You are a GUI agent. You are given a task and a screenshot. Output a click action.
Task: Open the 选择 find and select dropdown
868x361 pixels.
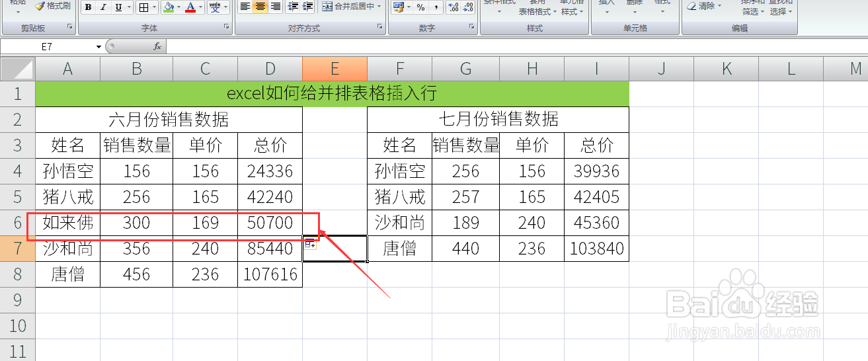781,11
